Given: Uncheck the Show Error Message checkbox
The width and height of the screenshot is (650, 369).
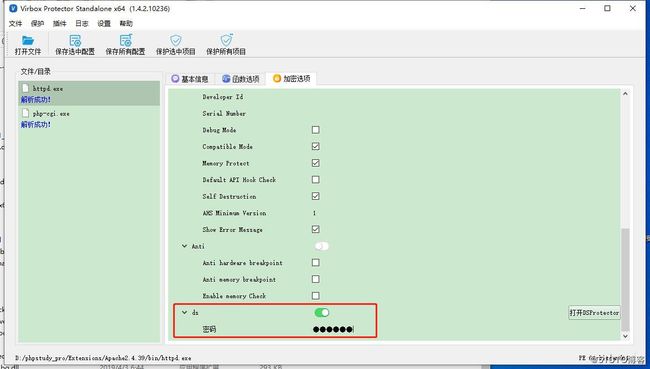Looking at the screenshot, I should [315, 229].
